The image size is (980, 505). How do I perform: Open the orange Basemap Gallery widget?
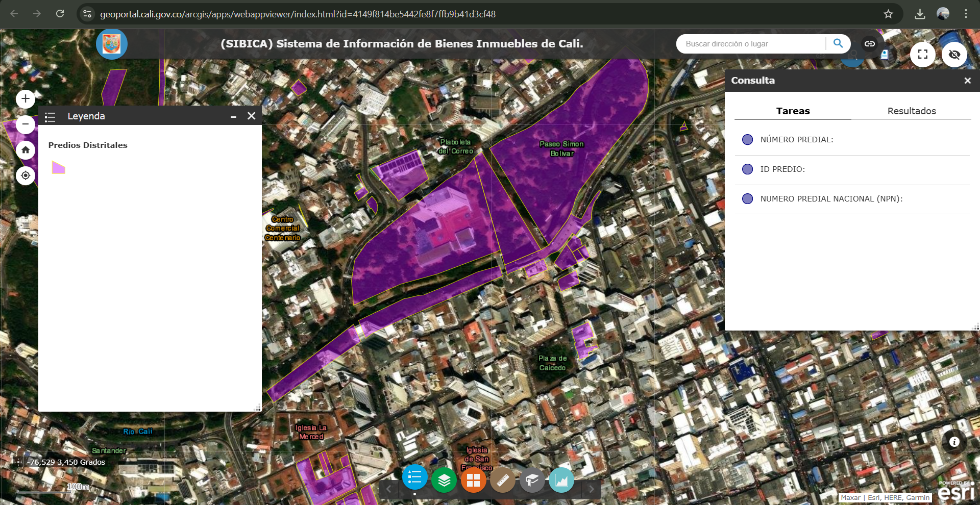pyautogui.click(x=473, y=480)
